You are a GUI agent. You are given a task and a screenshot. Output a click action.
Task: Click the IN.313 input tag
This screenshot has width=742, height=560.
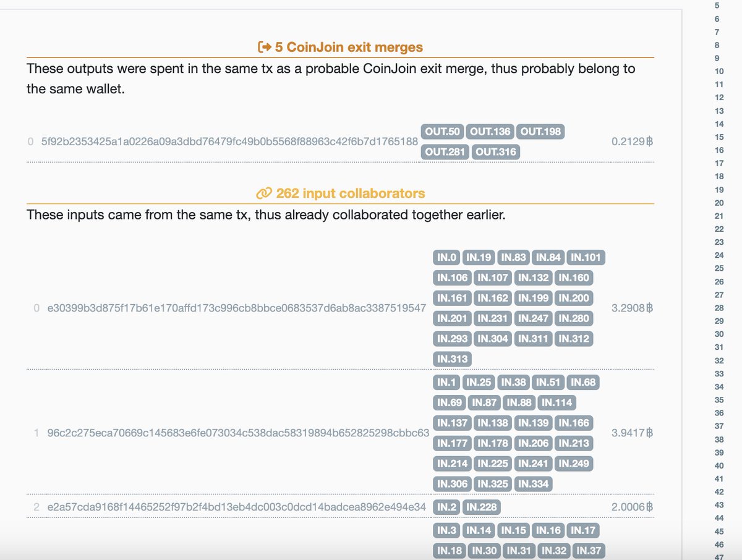coord(452,359)
